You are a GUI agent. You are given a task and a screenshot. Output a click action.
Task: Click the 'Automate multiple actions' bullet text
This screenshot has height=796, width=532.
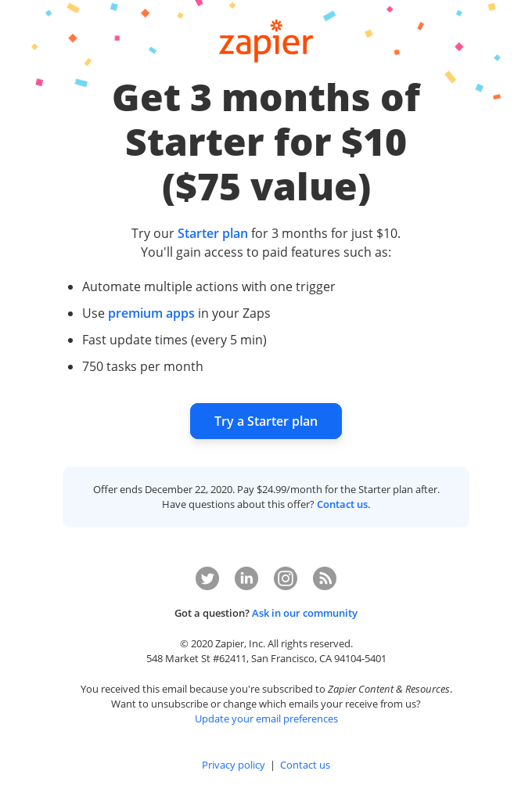(208, 286)
